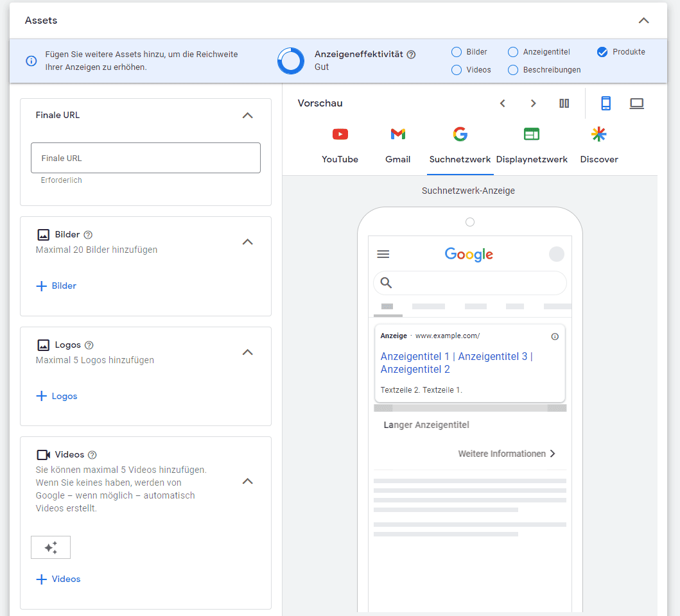Viewport: 680px width, 616px height.
Task: Add images with the plus Bilder button
Action: click(57, 286)
